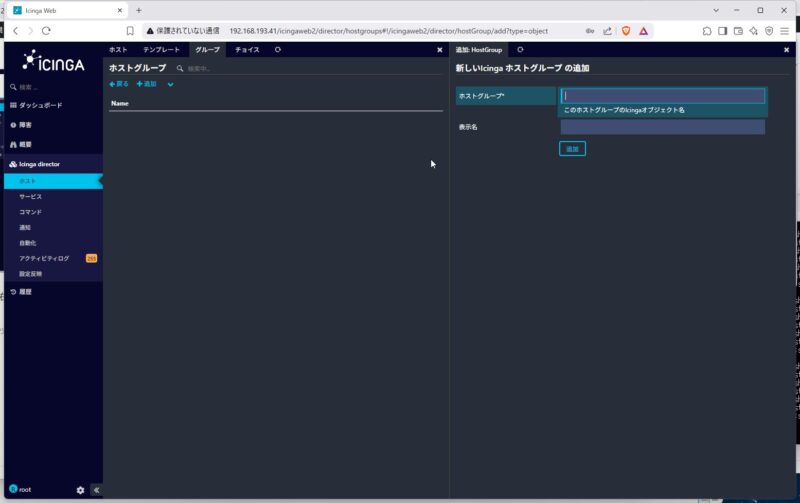Toggle the browser sidebar panel
Image resolution: width=800 pixels, height=503 pixels.
[x=722, y=31]
